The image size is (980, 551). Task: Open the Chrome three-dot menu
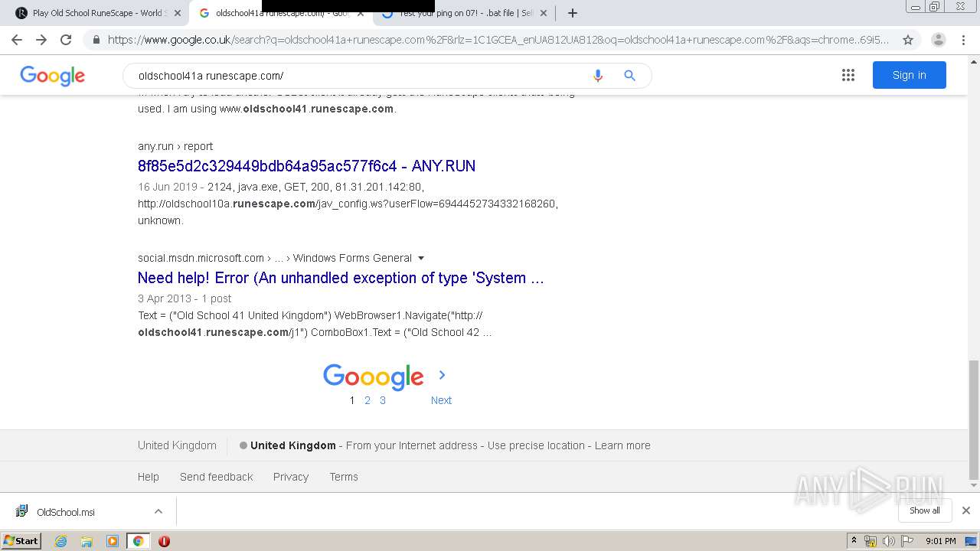pos(963,40)
